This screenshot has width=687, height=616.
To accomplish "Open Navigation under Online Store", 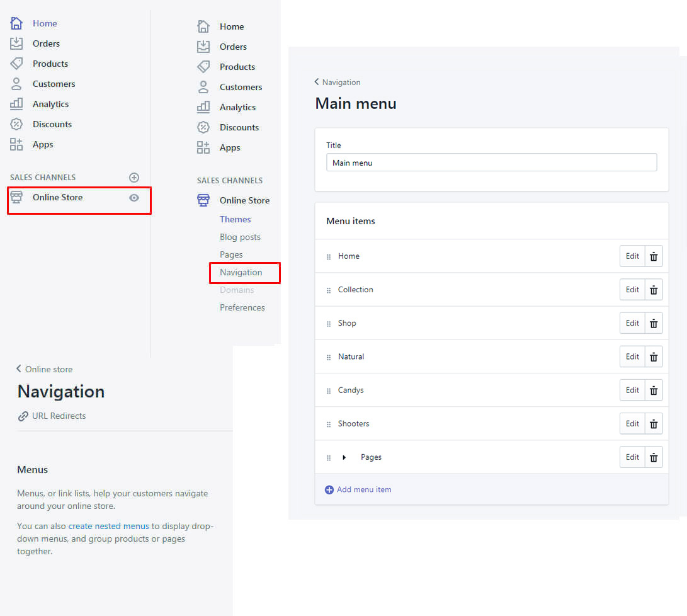I will coord(241,272).
